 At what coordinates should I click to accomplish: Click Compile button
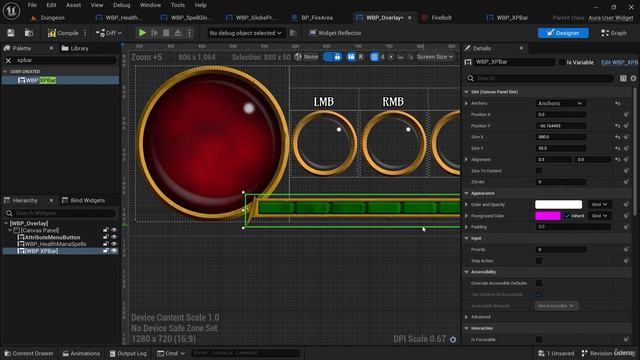(x=63, y=33)
